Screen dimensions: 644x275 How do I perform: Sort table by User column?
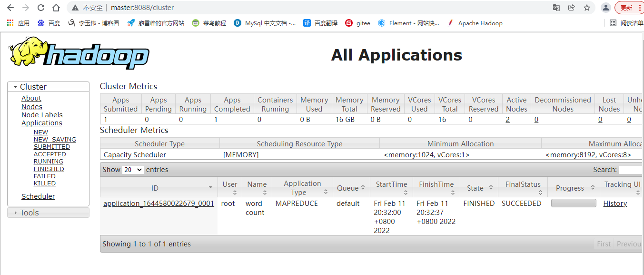(x=230, y=188)
